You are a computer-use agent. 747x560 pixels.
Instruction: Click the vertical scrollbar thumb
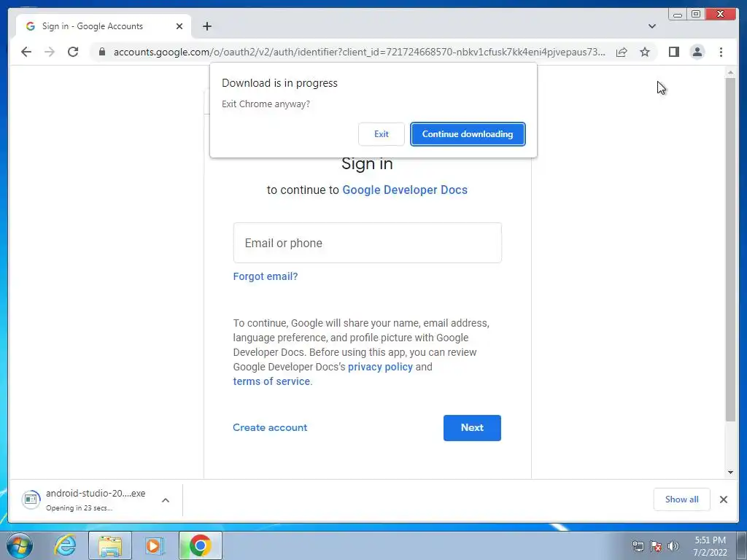coord(730,249)
